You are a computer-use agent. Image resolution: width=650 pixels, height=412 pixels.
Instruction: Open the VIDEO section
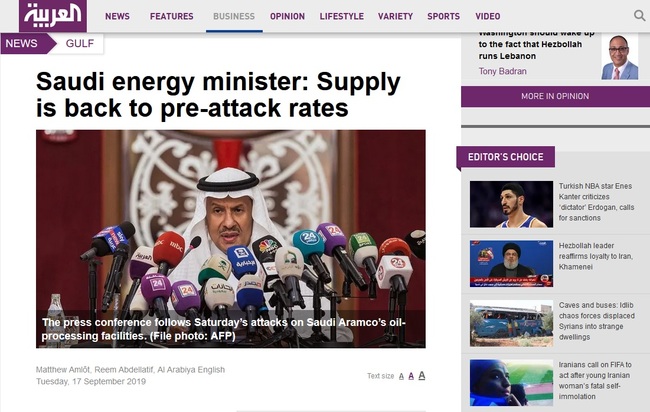click(488, 16)
